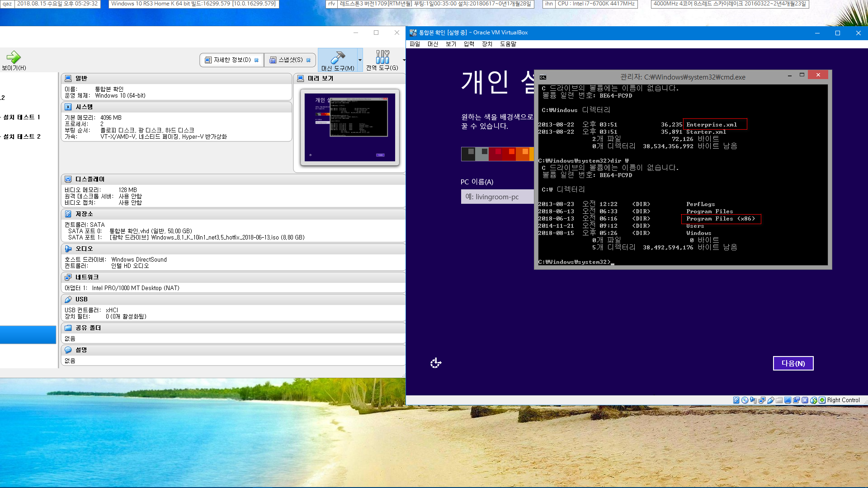Click the recording/screen capture status icon
868x488 pixels.
(x=796, y=400)
